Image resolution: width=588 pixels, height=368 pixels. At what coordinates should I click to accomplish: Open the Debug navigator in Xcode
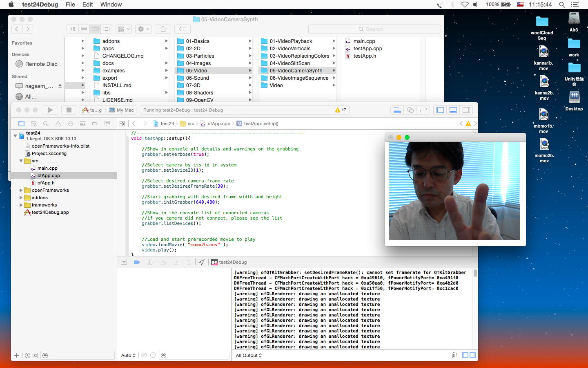pos(82,123)
